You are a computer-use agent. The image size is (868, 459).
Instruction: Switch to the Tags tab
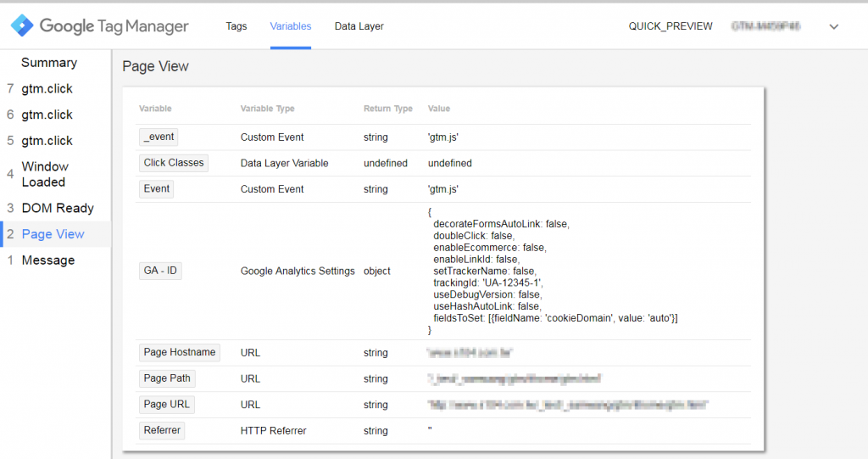pyautogui.click(x=236, y=26)
